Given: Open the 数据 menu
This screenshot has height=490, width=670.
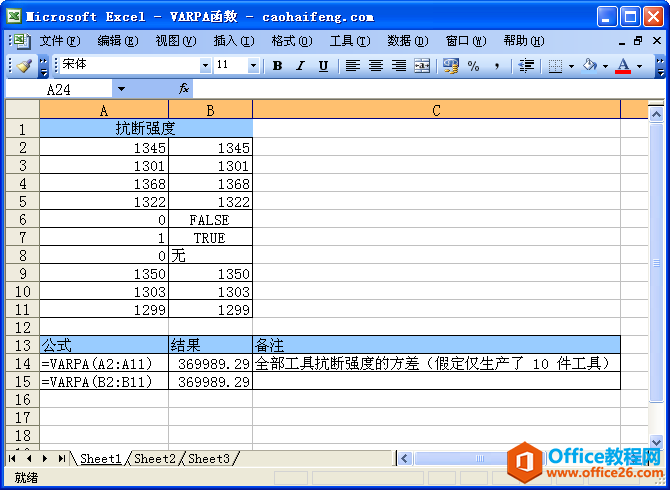Looking at the screenshot, I should (x=408, y=41).
